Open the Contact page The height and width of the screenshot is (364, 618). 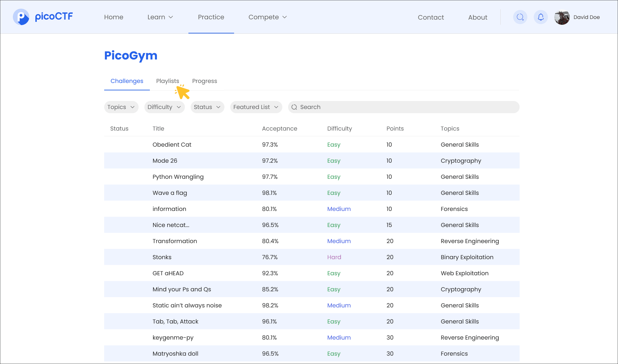tap(431, 17)
